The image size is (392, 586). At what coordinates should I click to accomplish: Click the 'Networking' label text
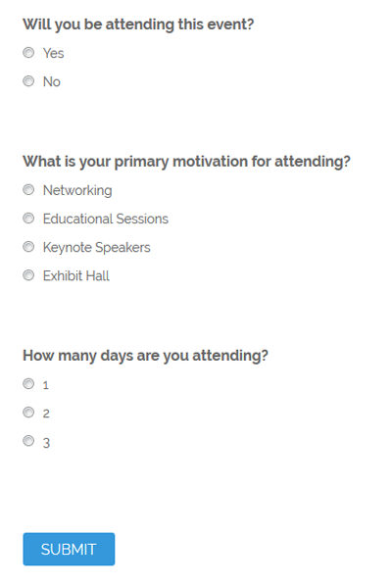click(77, 191)
